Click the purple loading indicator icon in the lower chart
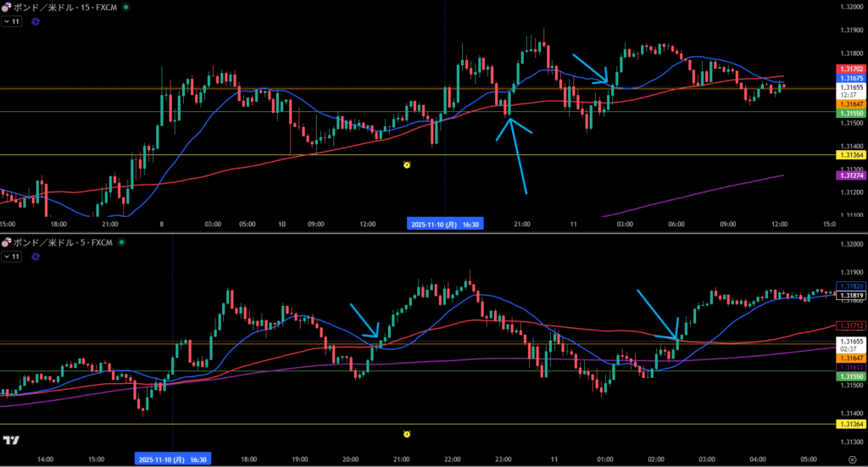Screen dimensions: 868x467 [36, 255]
